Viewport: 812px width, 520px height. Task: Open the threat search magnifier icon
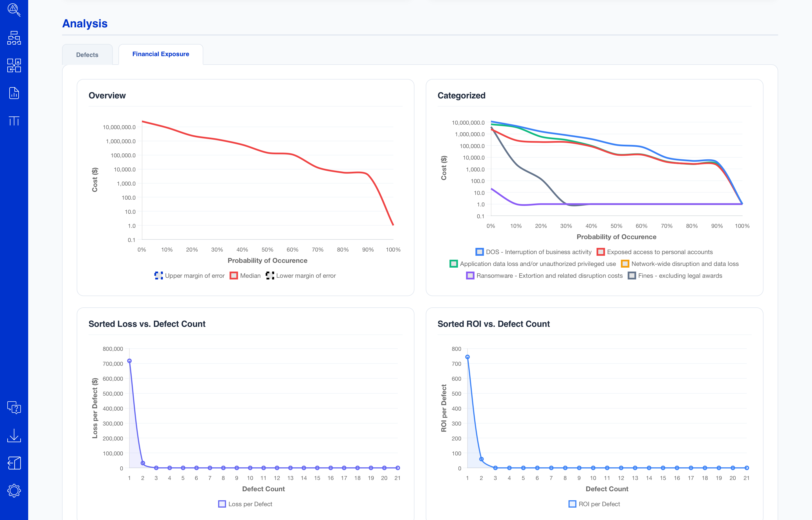(x=14, y=10)
